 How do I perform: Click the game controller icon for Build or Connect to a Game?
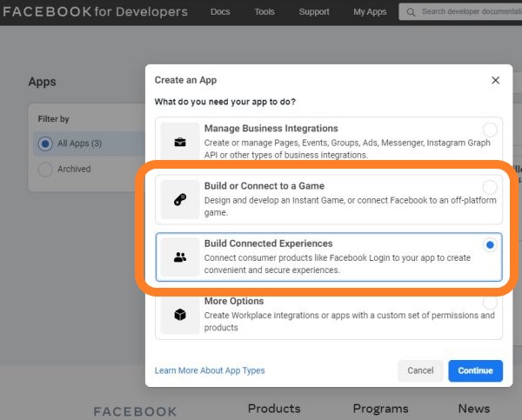coord(180,200)
